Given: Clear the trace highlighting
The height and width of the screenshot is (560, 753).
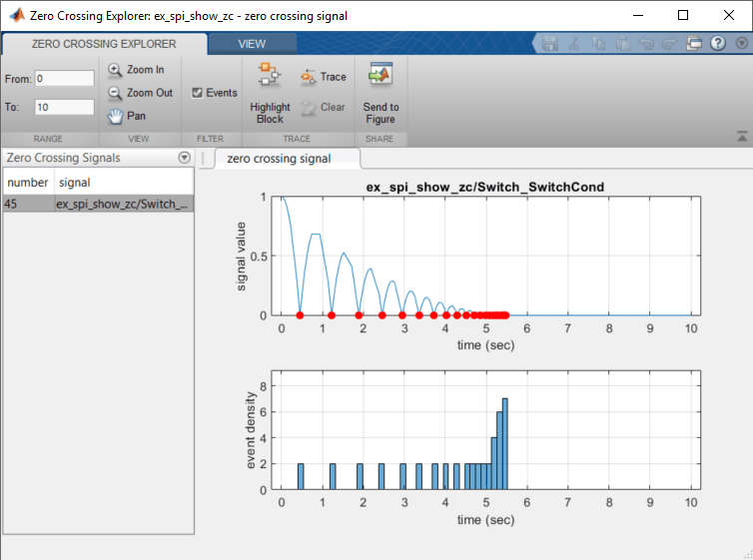Looking at the screenshot, I should [324, 107].
